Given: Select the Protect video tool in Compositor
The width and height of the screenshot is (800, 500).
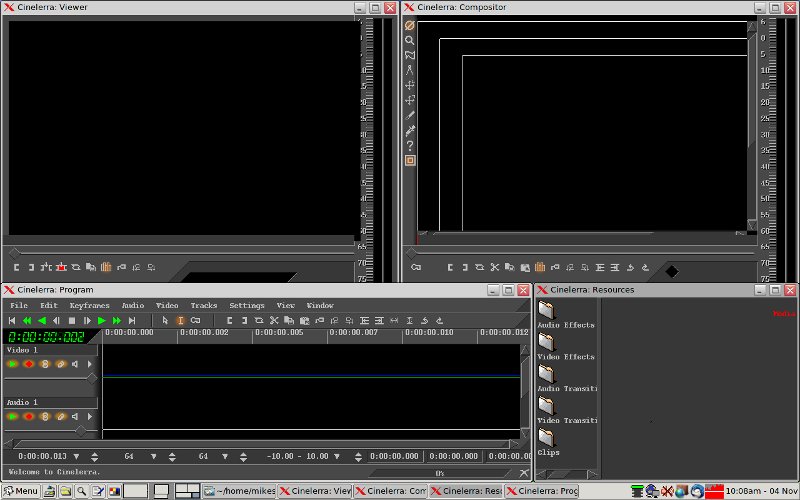Looking at the screenshot, I should [409, 25].
